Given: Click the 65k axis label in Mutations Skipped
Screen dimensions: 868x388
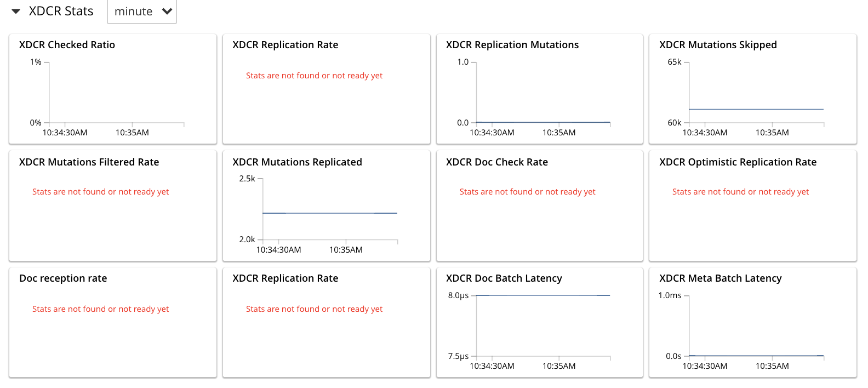Looking at the screenshot, I should point(674,62).
